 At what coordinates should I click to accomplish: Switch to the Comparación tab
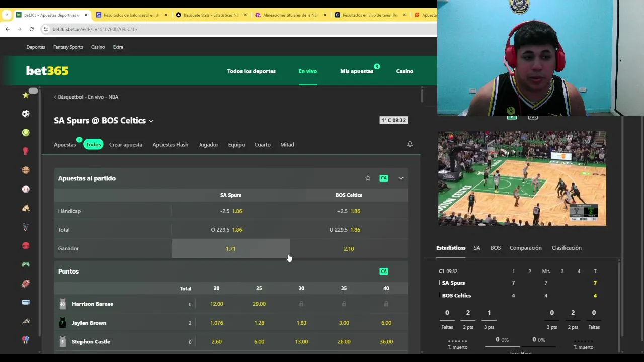(525, 248)
